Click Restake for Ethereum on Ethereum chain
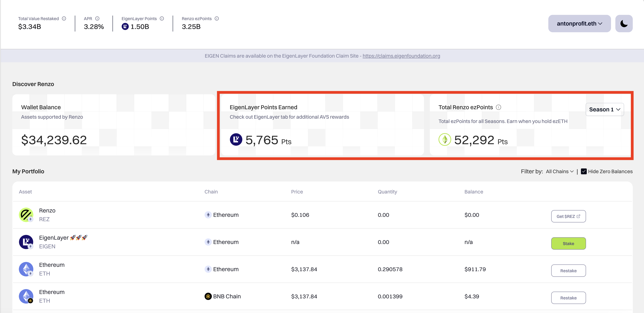 coord(568,270)
